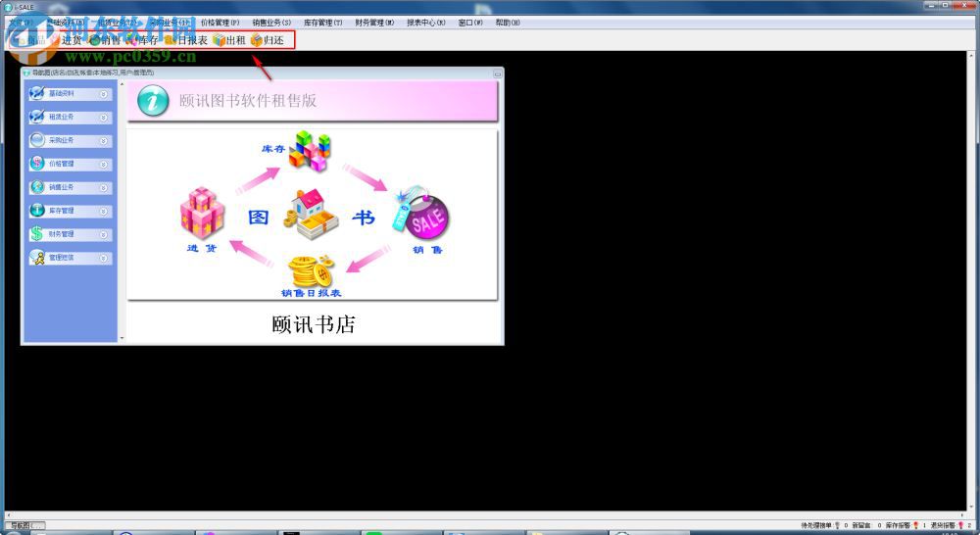Click the 销售 label below SALE ball

[427, 250]
